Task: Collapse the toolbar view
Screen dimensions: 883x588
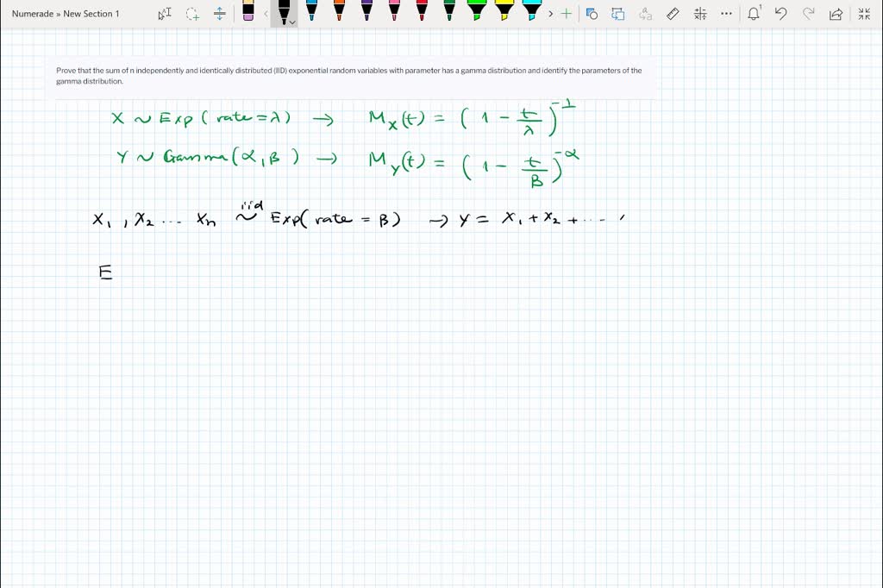Action: click(863, 14)
